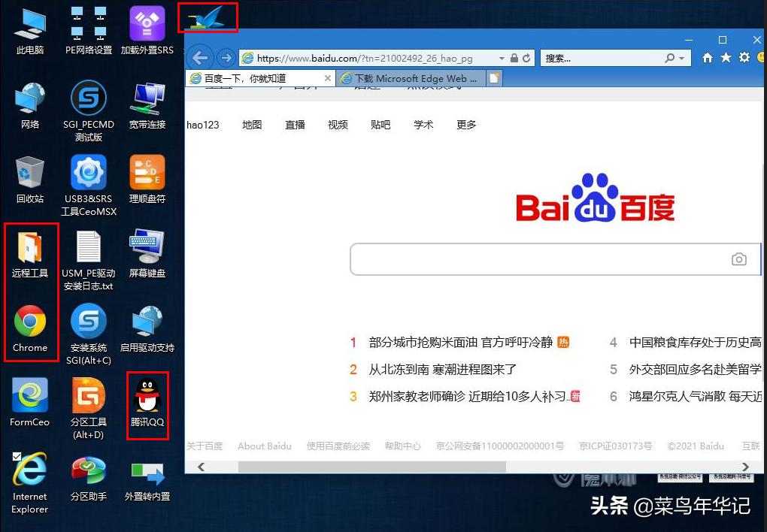This screenshot has height=532, width=767.
Task: Open PE网络设置 desktop icon
Action: click(89, 30)
